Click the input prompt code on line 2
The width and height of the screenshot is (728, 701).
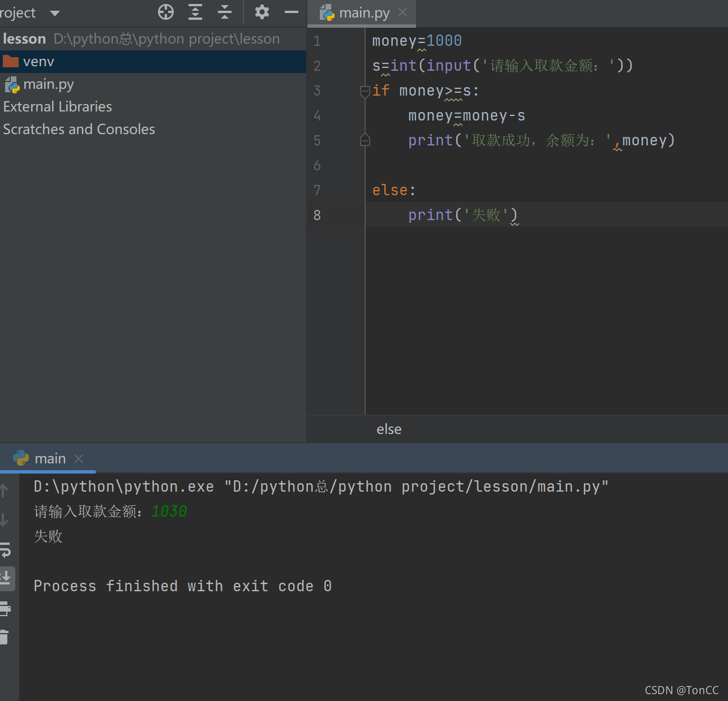(503, 66)
